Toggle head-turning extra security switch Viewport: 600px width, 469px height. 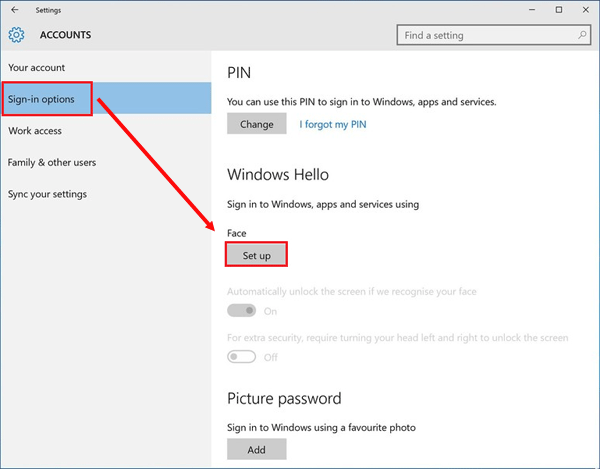(x=241, y=357)
